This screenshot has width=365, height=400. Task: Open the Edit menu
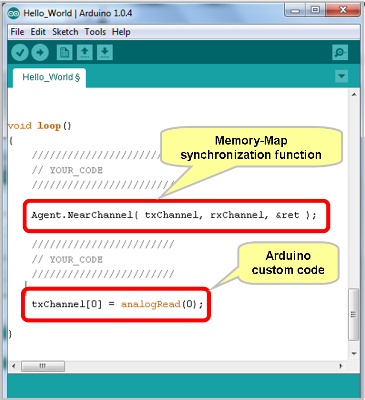pyautogui.click(x=38, y=32)
